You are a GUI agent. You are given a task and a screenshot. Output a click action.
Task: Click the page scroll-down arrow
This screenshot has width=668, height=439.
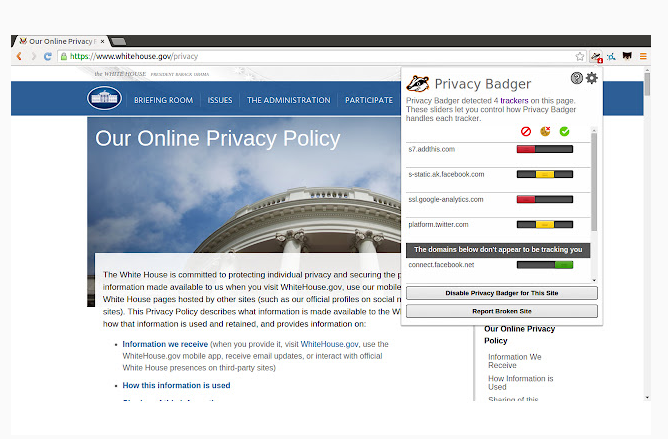pos(647,397)
